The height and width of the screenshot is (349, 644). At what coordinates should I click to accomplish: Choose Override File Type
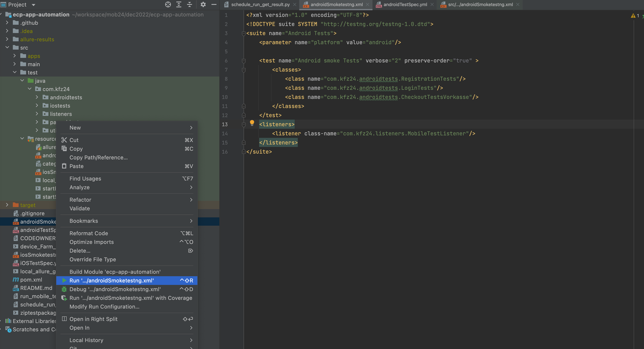coord(127,259)
